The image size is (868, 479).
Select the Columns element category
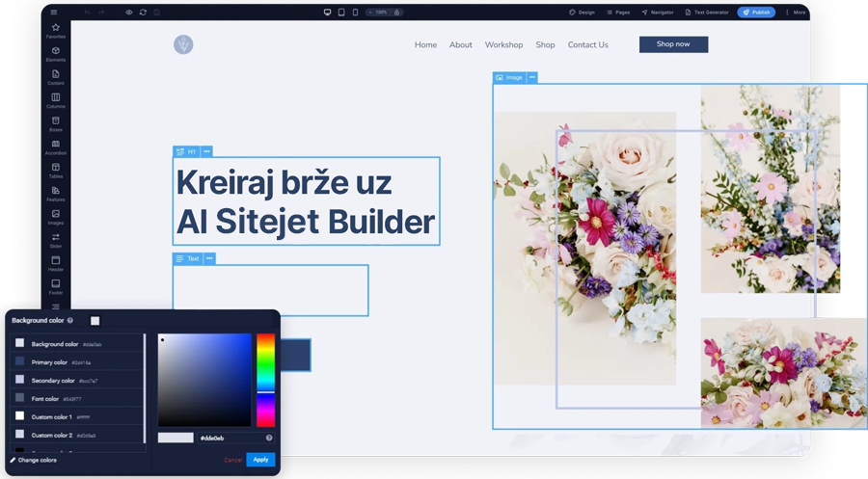pos(56,100)
